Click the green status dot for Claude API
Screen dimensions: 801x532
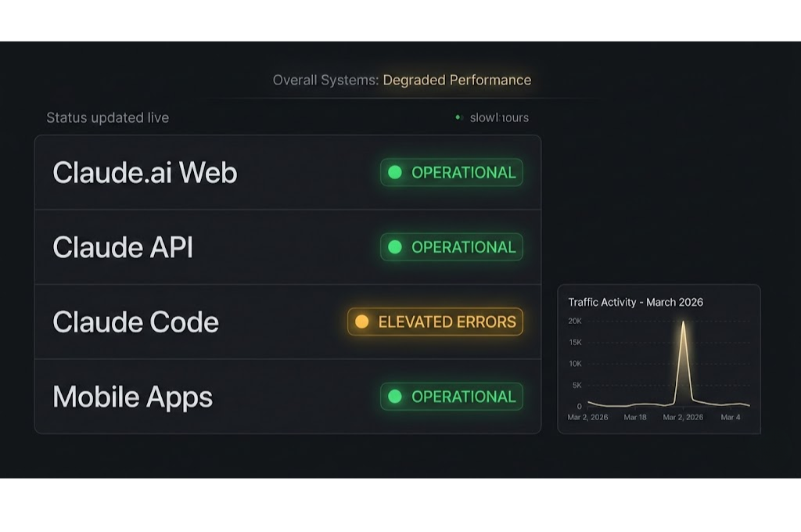395,247
